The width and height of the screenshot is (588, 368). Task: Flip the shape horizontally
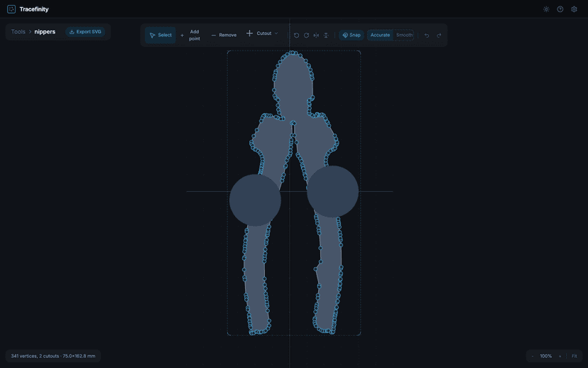316,36
